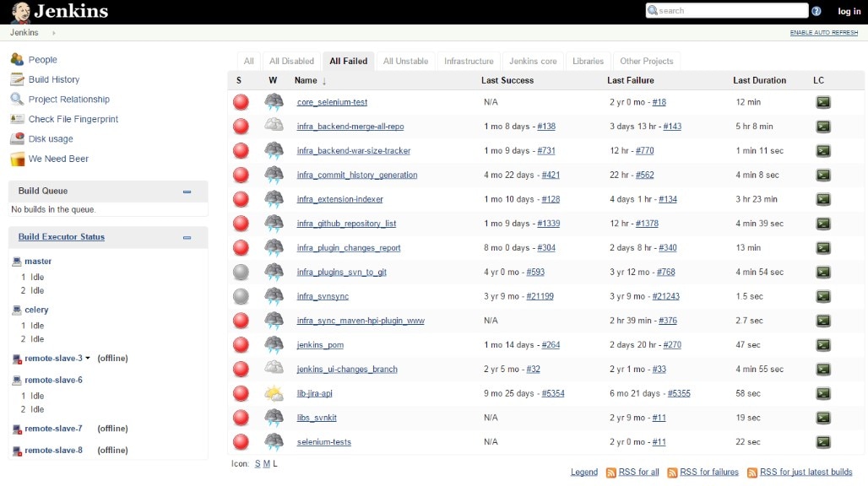Collapse the Build Executor Status panel
The width and height of the screenshot is (868, 486).
point(187,237)
